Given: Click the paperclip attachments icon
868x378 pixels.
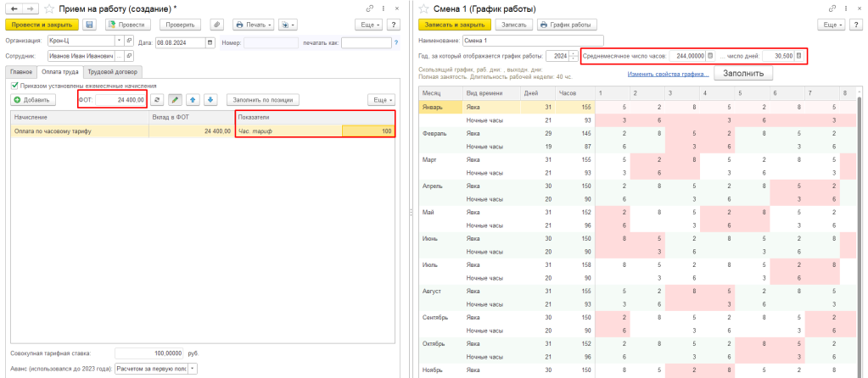Looking at the screenshot, I should coord(216,25).
